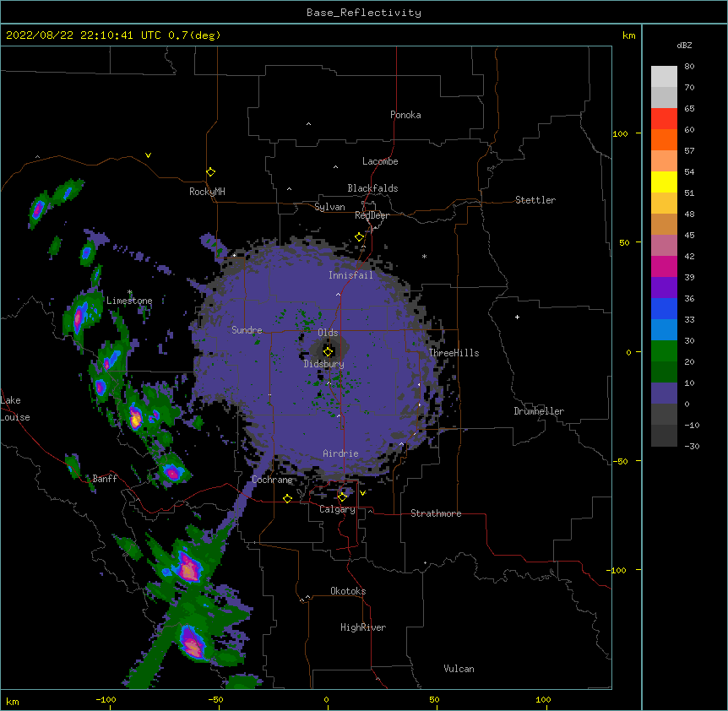Click the RedDeer city label
Screen dimensions: 728x711
pyautogui.click(x=372, y=215)
